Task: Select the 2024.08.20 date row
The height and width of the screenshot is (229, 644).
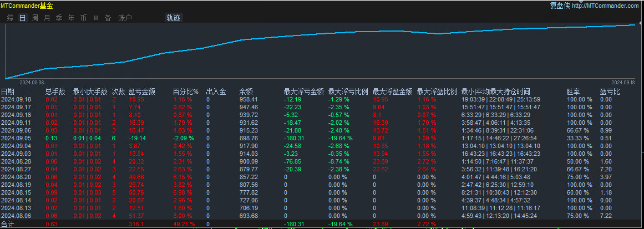Action: tap(16, 177)
